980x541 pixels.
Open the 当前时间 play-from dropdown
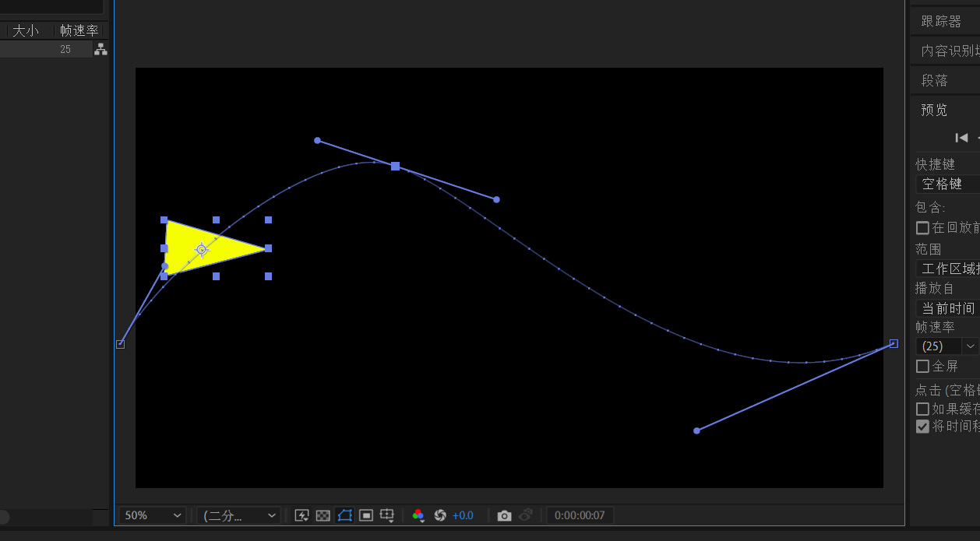[x=947, y=308]
